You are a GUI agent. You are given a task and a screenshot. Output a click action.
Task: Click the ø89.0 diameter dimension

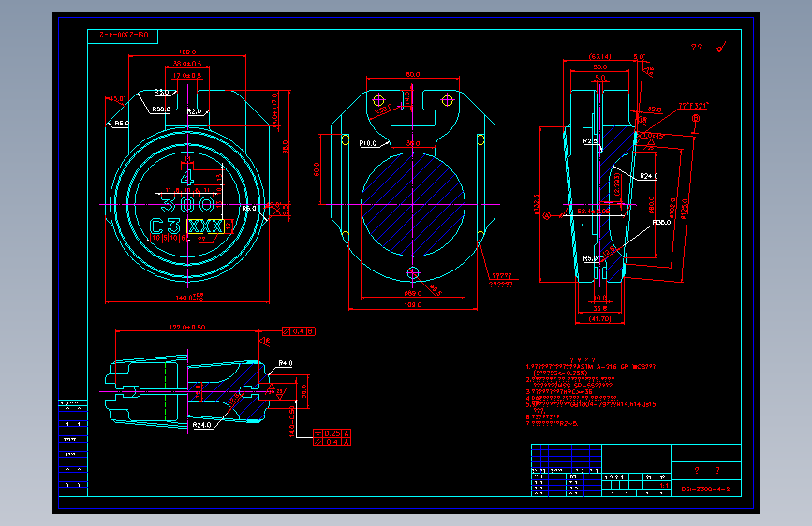tap(413, 293)
